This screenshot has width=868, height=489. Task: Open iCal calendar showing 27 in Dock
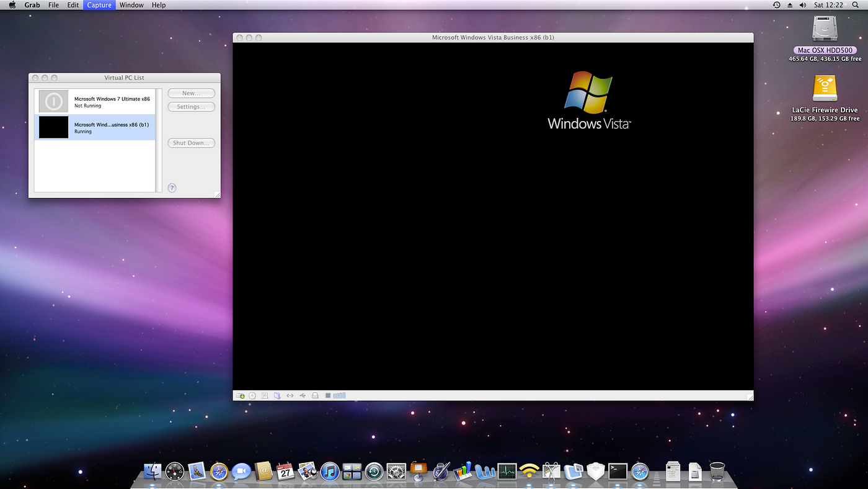[285, 472]
